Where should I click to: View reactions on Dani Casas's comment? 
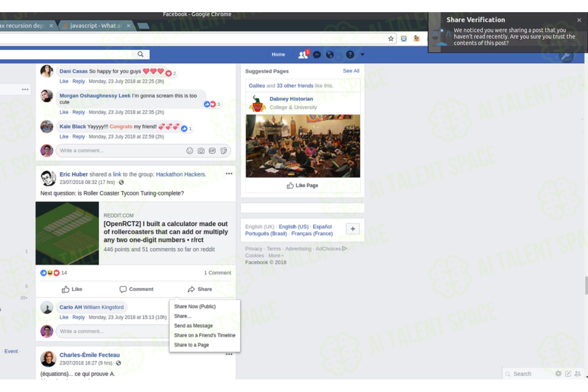click(x=171, y=73)
